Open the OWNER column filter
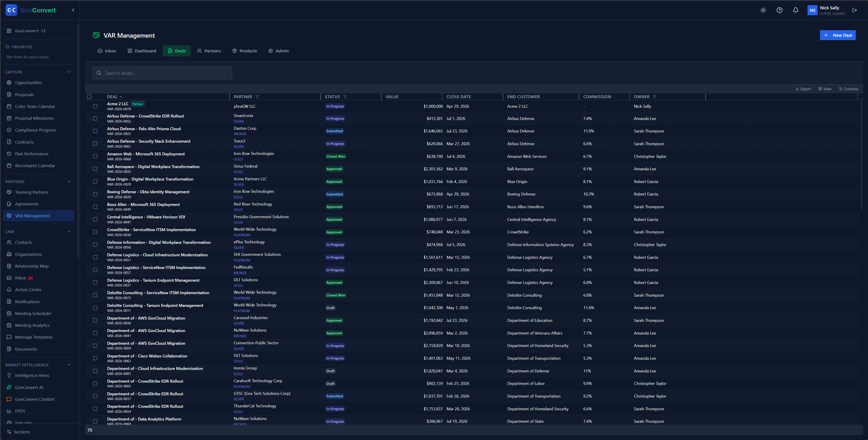This screenshot has width=868, height=440. point(655,97)
